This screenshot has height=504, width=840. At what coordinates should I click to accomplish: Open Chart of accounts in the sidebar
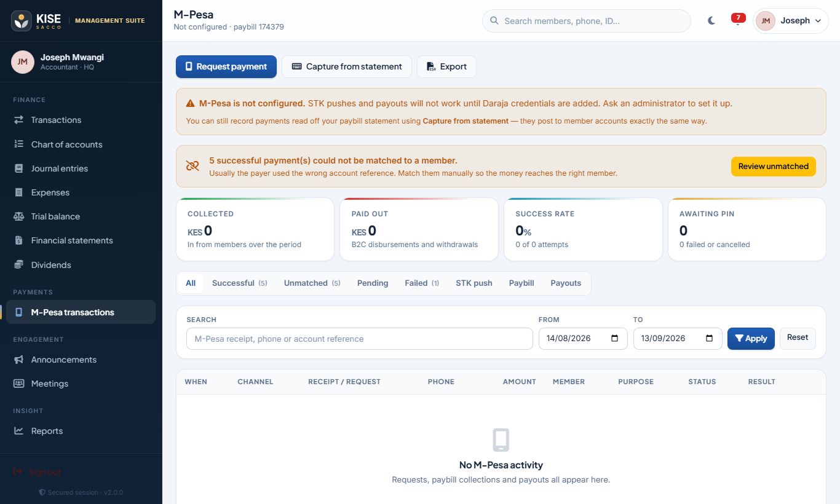(81, 144)
